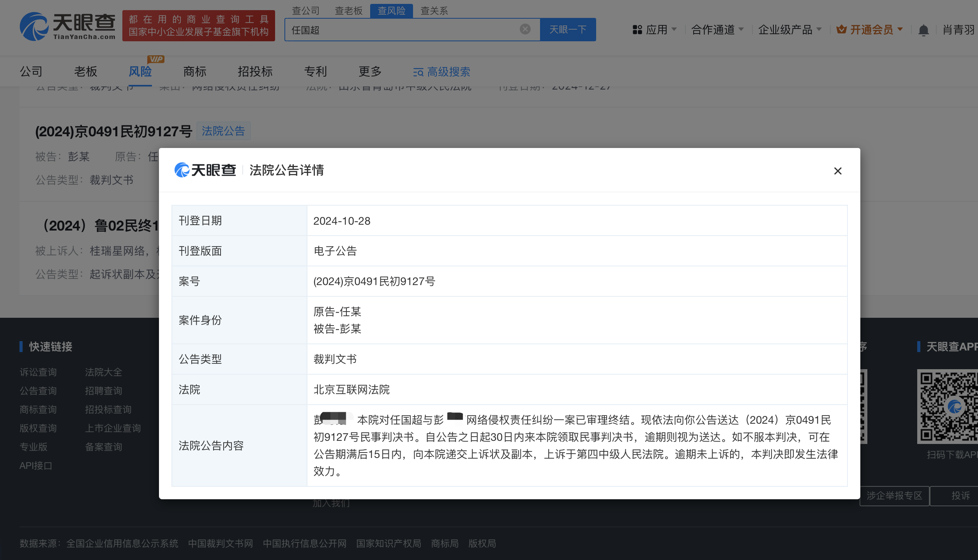978x560 pixels.
Task: Click the TianYanCha logo in header
Action: [67, 26]
